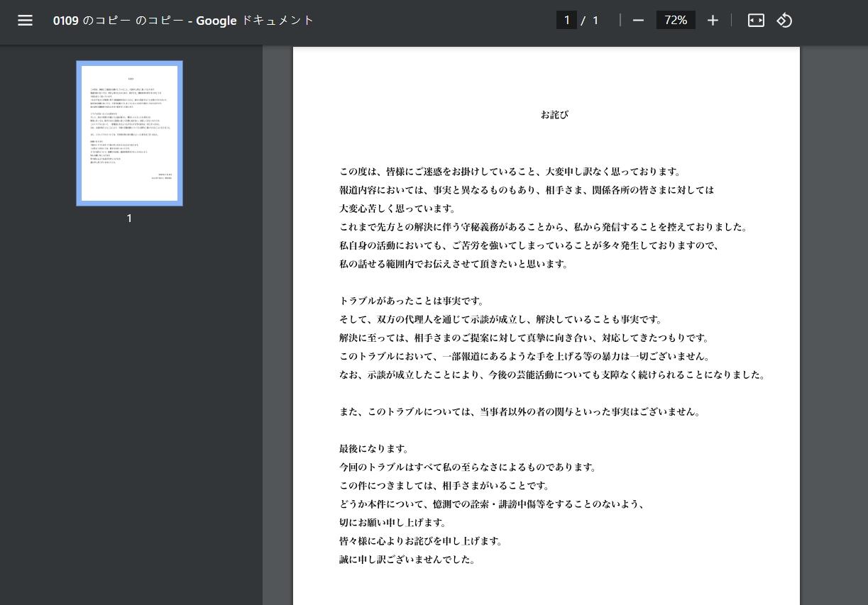The width and height of the screenshot is (868, 605).
Task: Click the current page number field
Action: (x=566, y=21)
